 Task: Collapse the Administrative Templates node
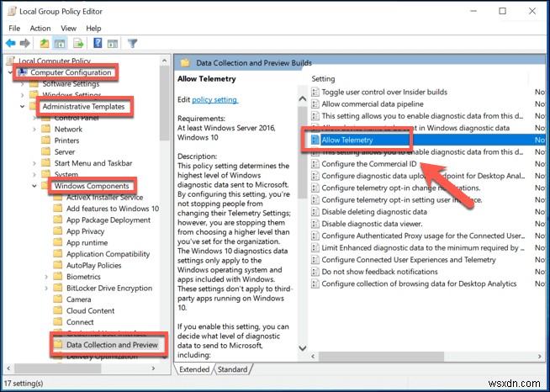click(x=23, y=106)
